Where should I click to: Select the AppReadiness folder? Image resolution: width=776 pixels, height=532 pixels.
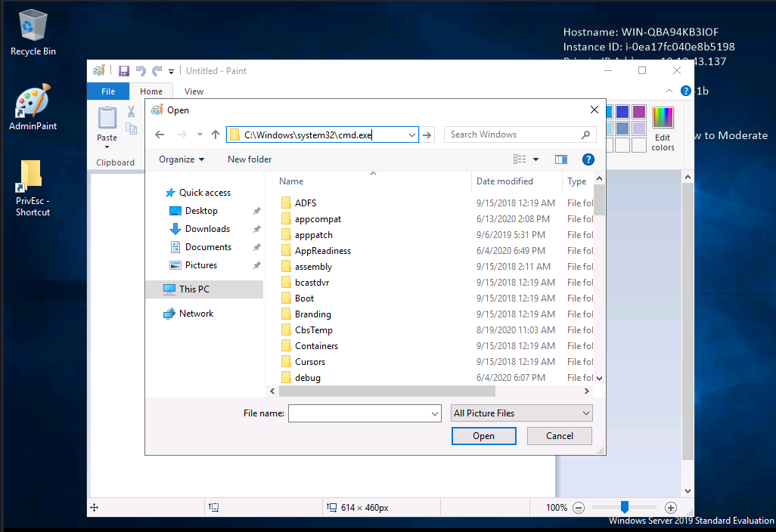[x=323, y=251]
